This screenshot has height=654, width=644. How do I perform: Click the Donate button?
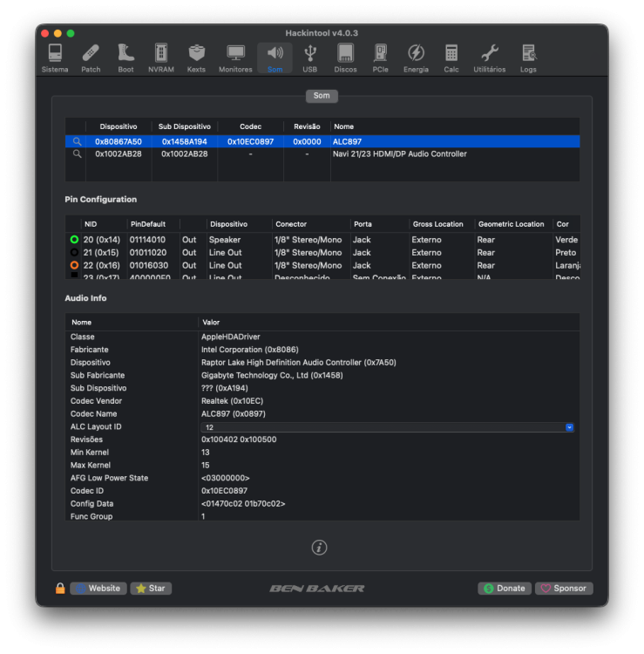pos(505,588)
